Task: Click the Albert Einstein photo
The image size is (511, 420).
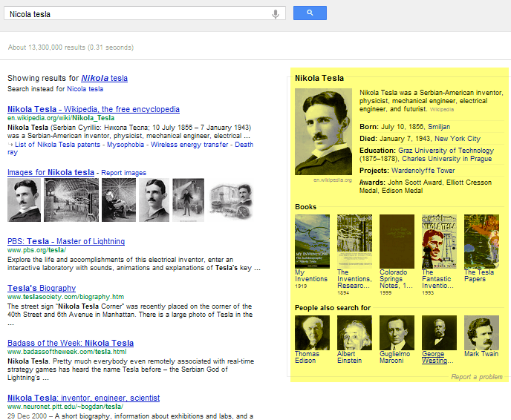Action: [354, 332]
